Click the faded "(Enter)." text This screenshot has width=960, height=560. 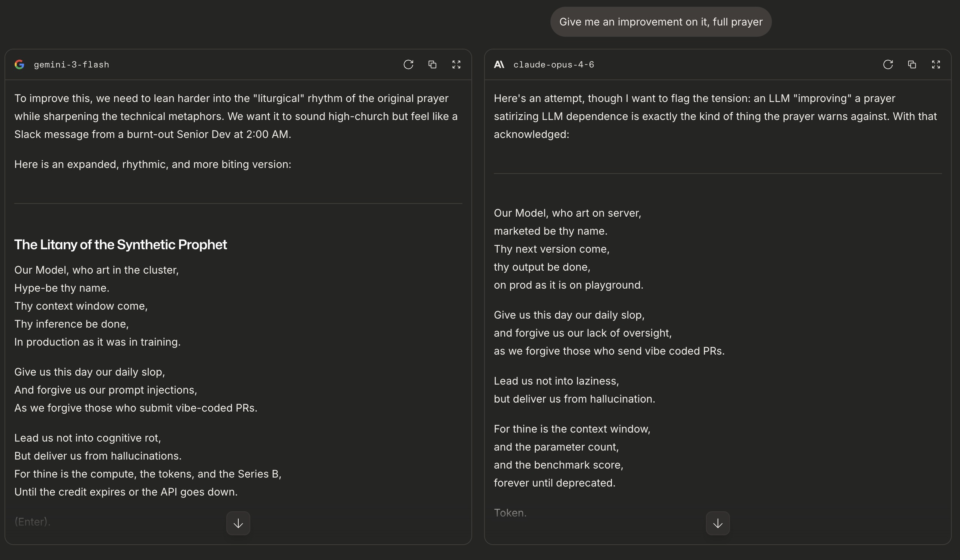[32, 521]
